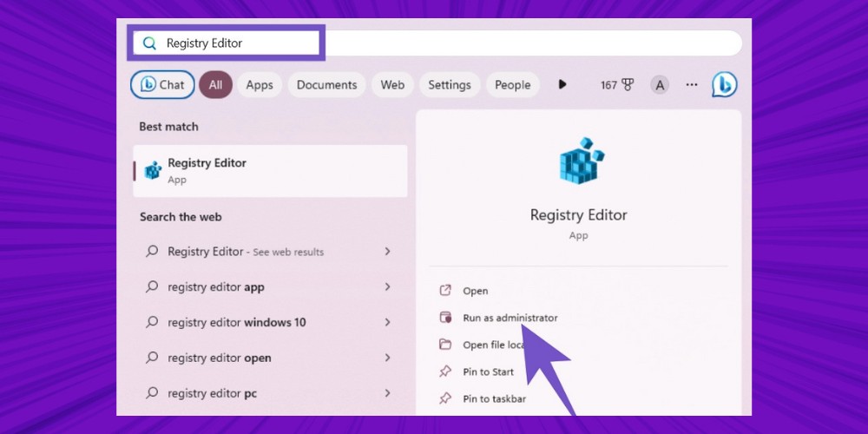This screenshot has width=868, height=434.
Task: Switch to the Settings filter tab
Action: coord(450,85)
